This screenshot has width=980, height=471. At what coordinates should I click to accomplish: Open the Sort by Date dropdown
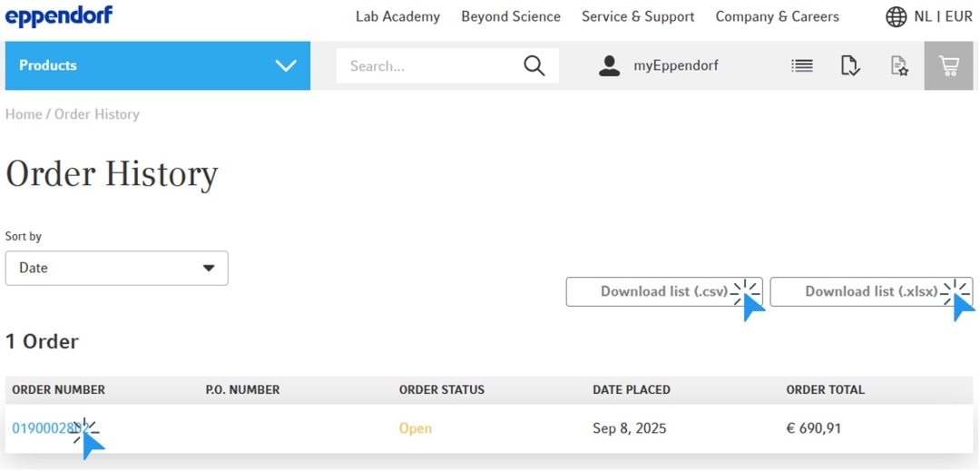coord(117,268)
